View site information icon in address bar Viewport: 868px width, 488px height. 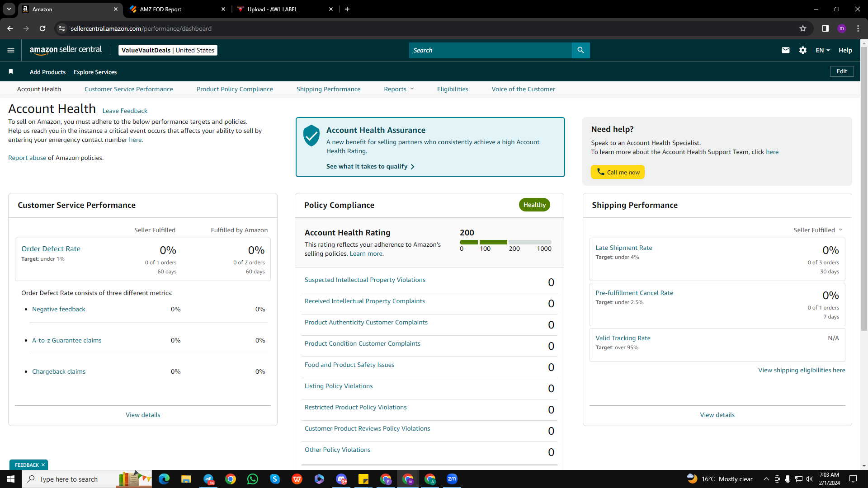coord(62,28)
